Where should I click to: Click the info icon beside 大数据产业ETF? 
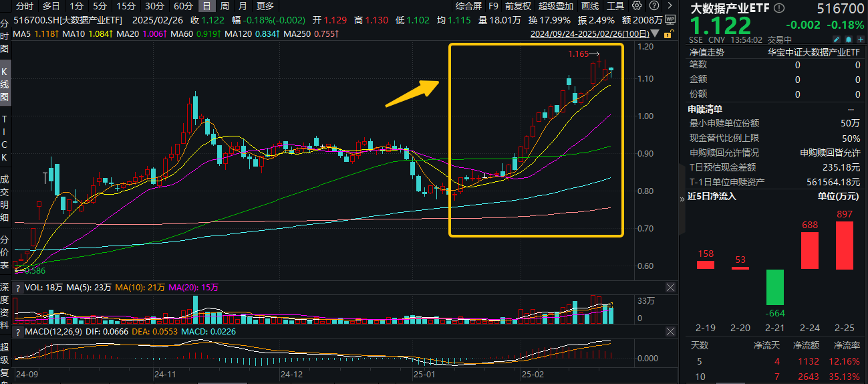780,7
